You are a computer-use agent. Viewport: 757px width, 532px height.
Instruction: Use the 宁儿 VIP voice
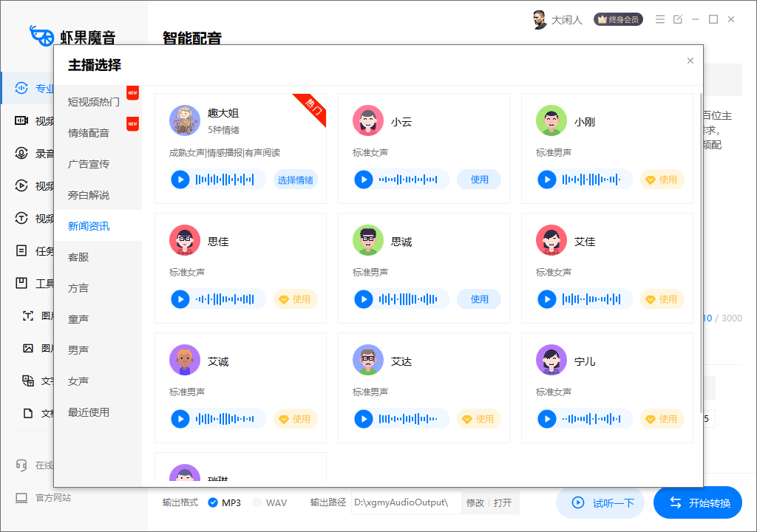click(x=662, y=419)
